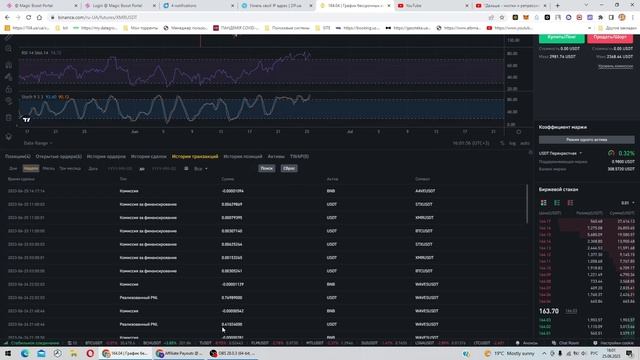Open Microsoft Edge from the taskbar
The height and width of the screenshot is (360, 640).
25,353
